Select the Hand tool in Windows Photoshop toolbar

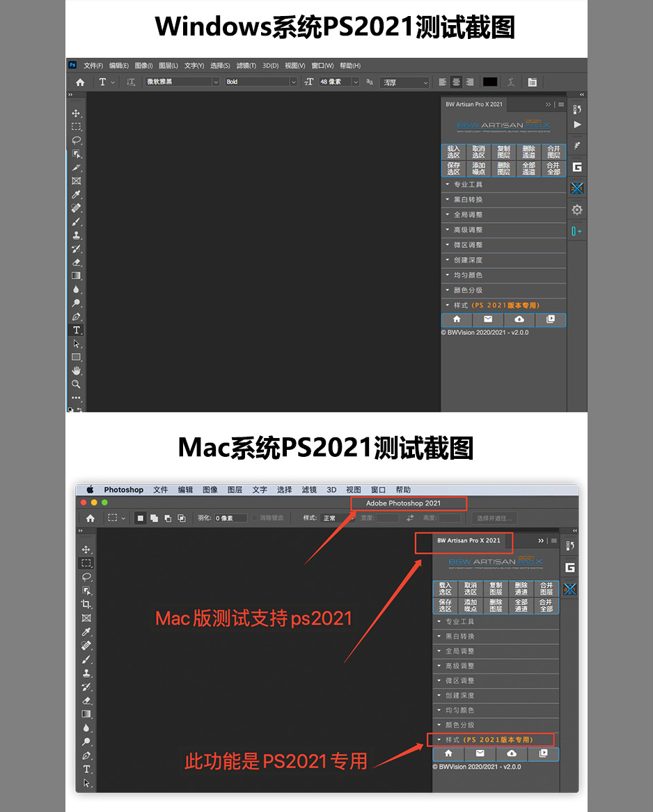(x=76, y=370)
